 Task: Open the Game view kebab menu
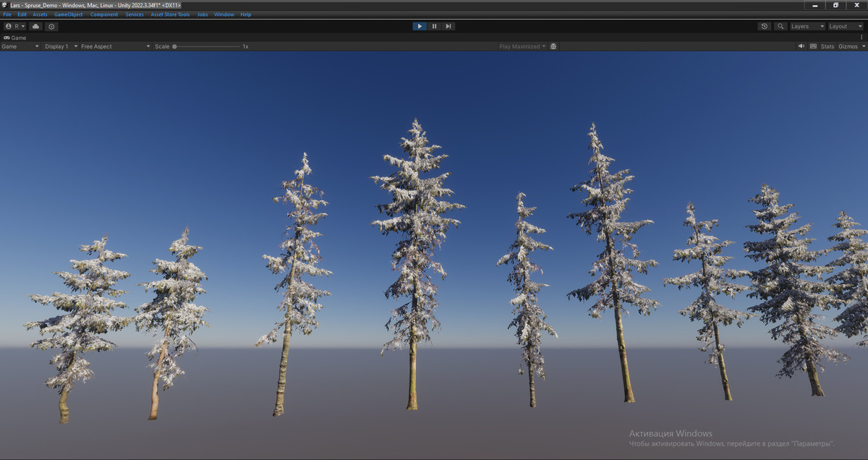862,37
